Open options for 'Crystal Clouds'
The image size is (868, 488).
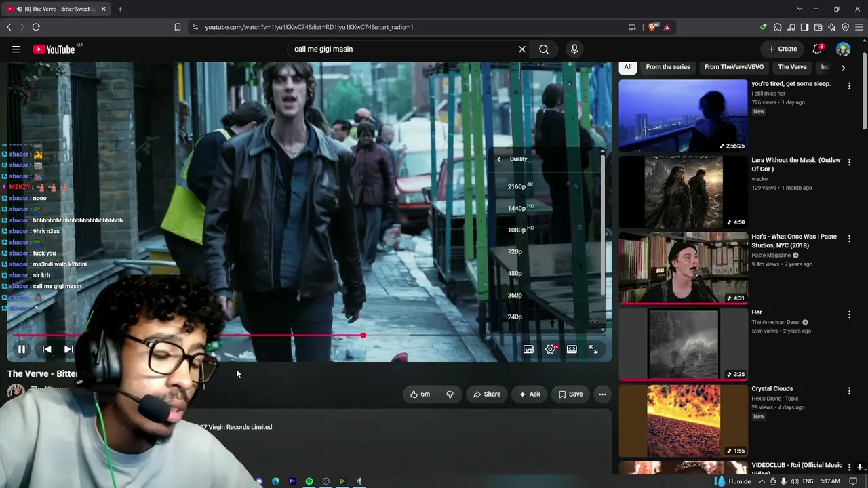[x=849, y=390]
